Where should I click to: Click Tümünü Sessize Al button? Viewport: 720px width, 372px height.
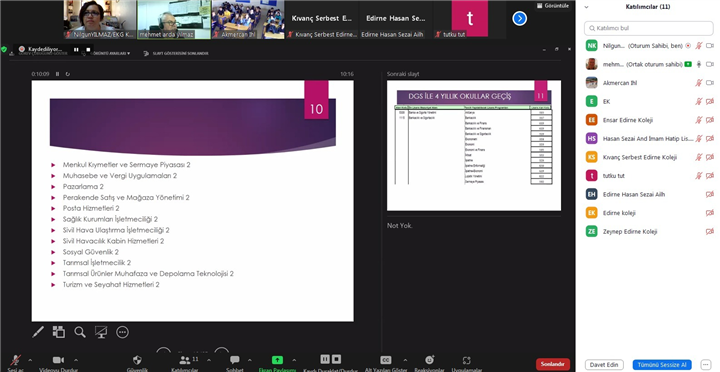tap(662, 365)
